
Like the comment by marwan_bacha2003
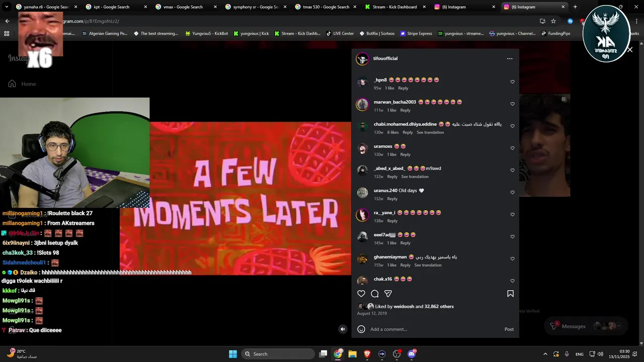pos(513,104)
